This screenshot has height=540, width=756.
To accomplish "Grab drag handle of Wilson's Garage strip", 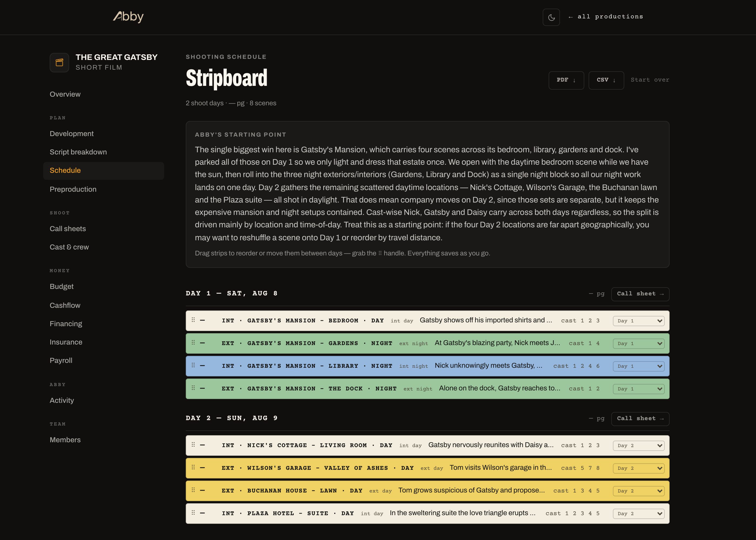I will click(x=193, y=467).
